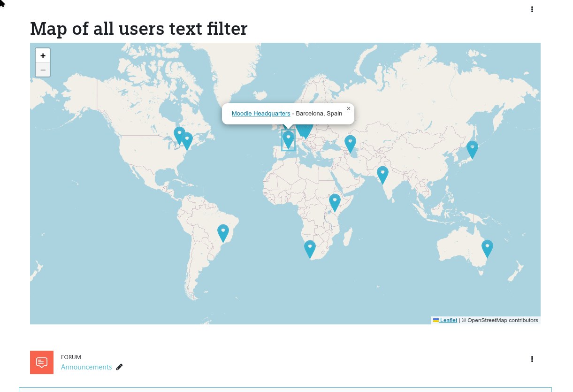Open the Announcements forum link
The image size is (573, 392).
coord(86,367)
